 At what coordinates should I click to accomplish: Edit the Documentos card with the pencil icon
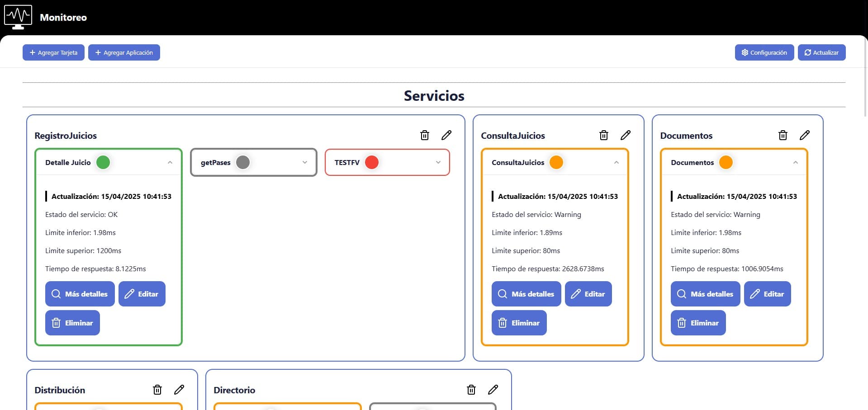(805, 135)
